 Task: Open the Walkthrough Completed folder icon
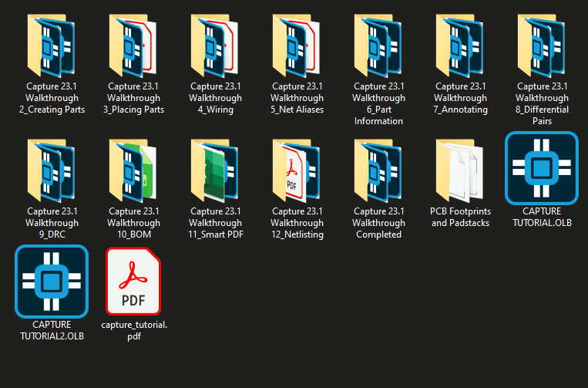(x=378, y=170)
